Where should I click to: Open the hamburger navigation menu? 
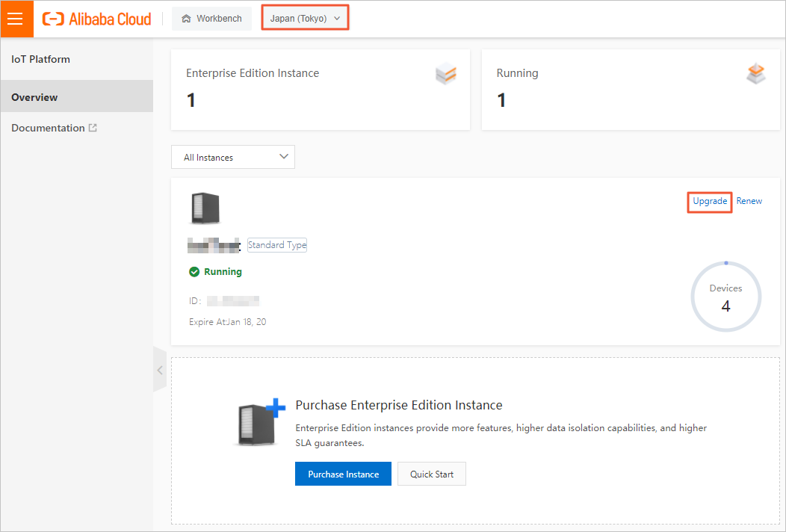tap(16, 19)
